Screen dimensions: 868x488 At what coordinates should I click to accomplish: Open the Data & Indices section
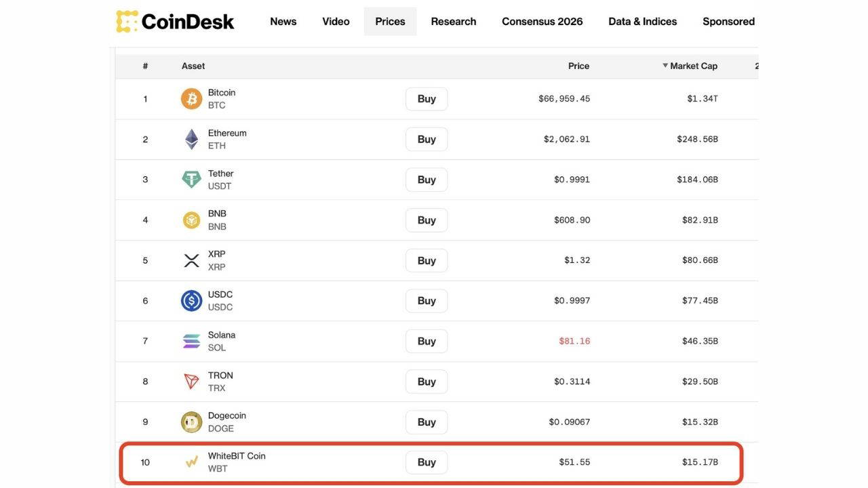coord(642,20)
